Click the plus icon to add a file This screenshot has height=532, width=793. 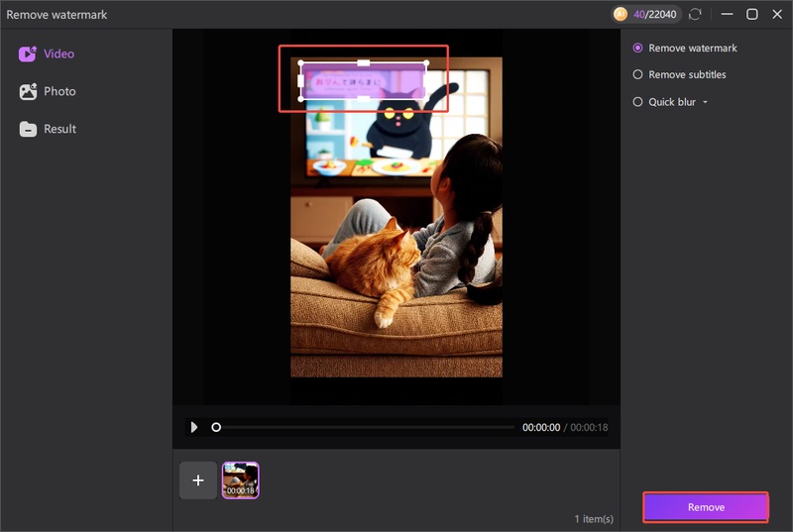pyautogui.click(x=198, y=480)
